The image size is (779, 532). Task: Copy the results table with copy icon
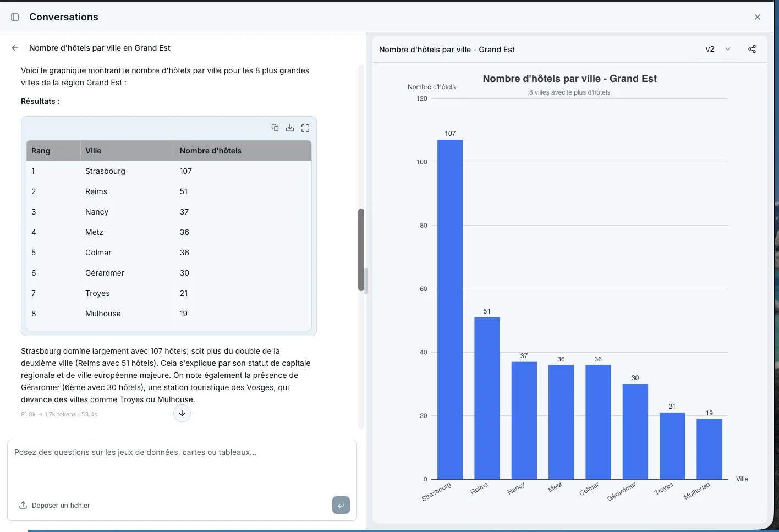[275, 128]
